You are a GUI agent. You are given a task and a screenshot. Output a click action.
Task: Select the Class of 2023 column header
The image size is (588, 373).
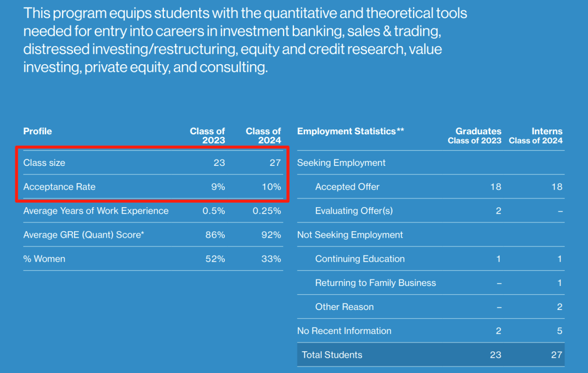(207, 135)
